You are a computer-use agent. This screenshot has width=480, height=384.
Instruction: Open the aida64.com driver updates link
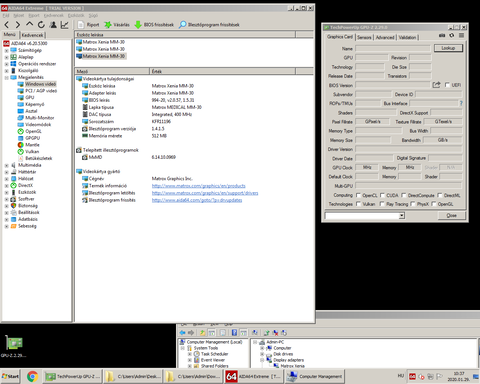point(197,200)
